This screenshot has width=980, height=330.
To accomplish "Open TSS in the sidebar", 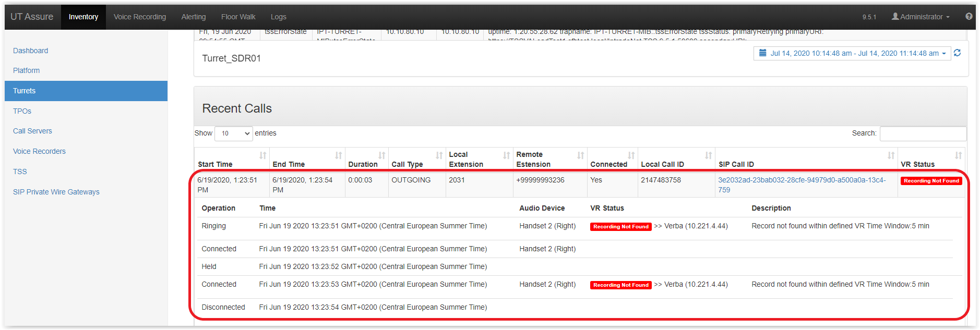I will tap(20, 172).
